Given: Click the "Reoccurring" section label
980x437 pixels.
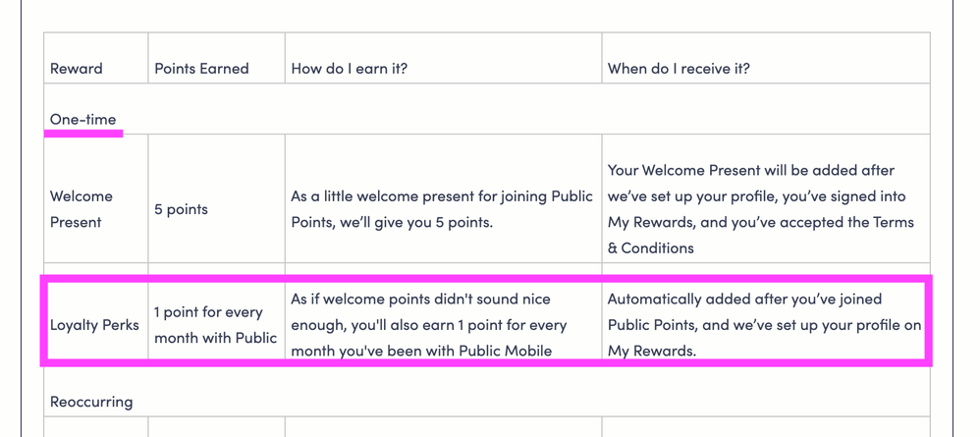Looking at the screenshot, I should pos(91,402).
